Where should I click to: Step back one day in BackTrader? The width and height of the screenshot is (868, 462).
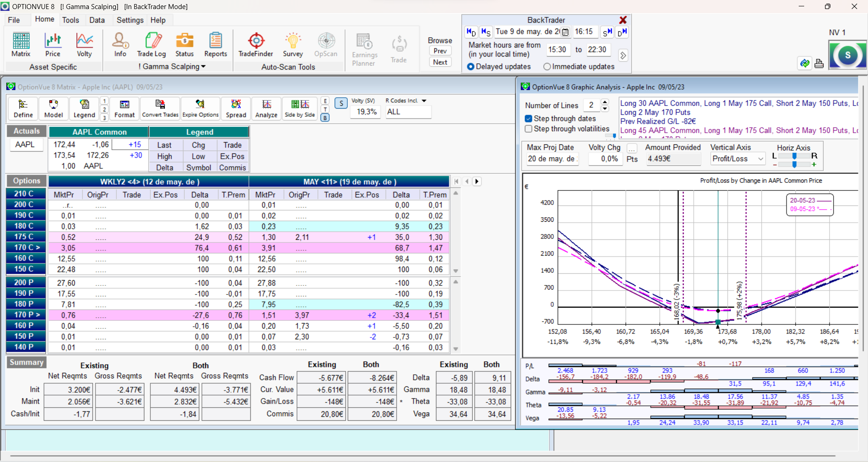471,32
